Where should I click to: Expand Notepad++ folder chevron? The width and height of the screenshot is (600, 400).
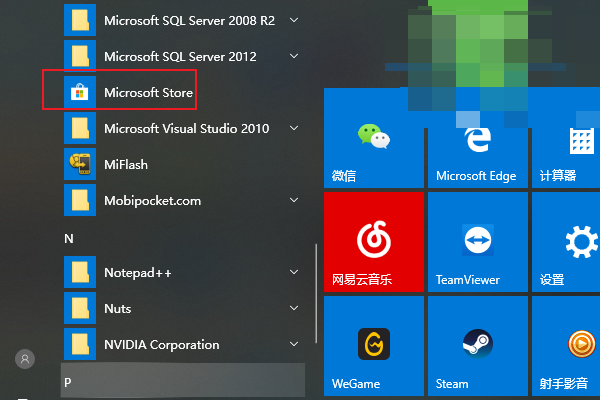pyautogui.click(x=294, y=272)
